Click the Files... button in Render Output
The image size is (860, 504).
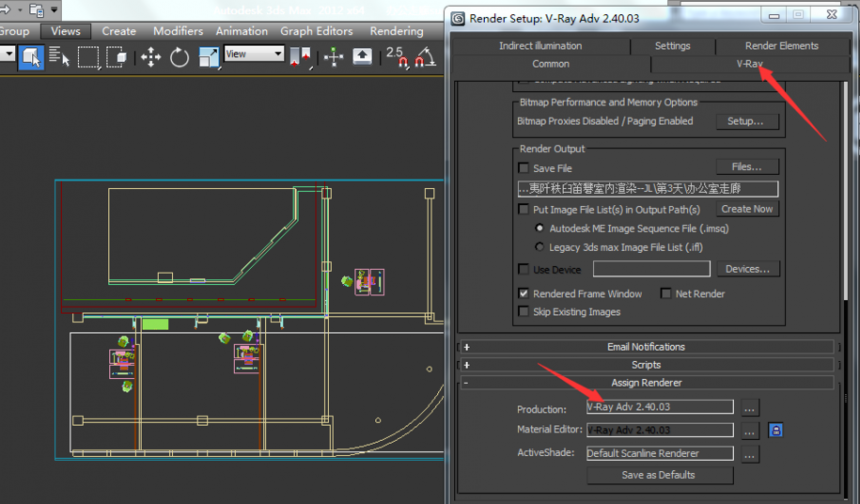pyautogui.click(x=747, y=167)
